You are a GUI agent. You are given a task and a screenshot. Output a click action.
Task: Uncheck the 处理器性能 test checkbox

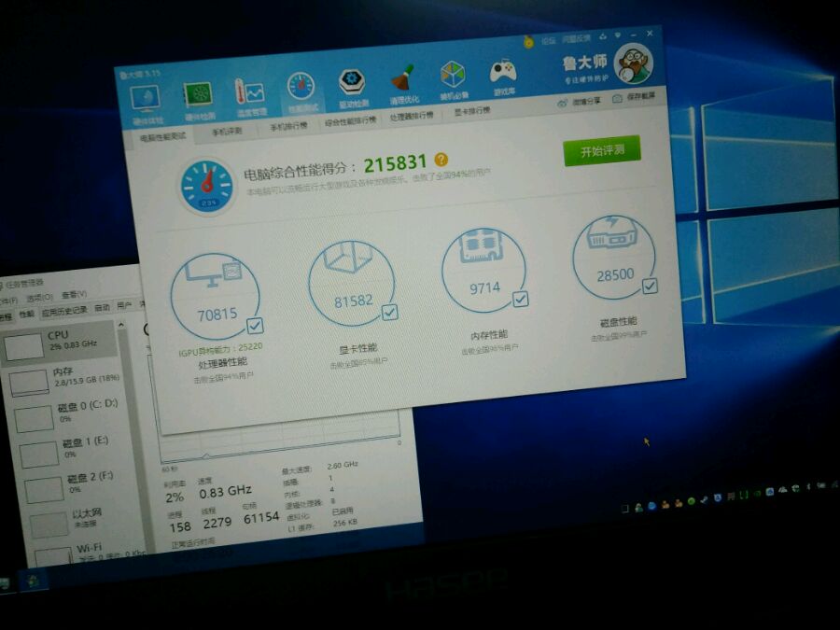point(255,325)
